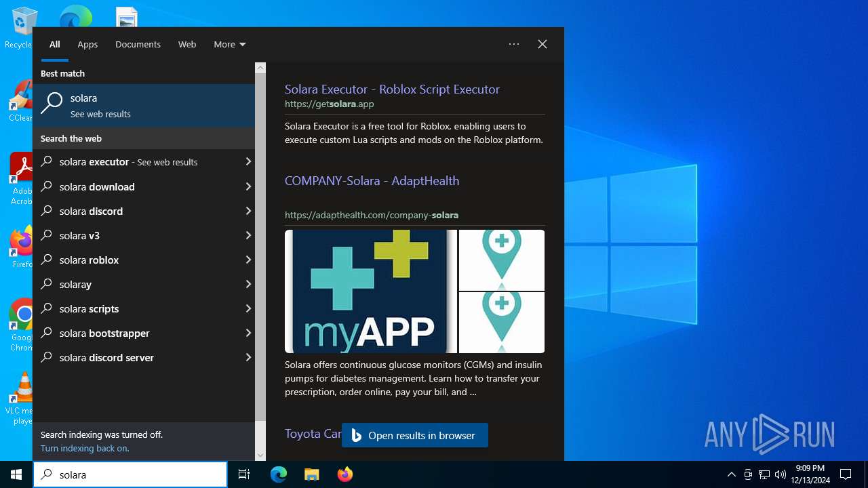Click the myAPP preview image
This screenshot has width=868, height=488.
[x=370, y=291]
